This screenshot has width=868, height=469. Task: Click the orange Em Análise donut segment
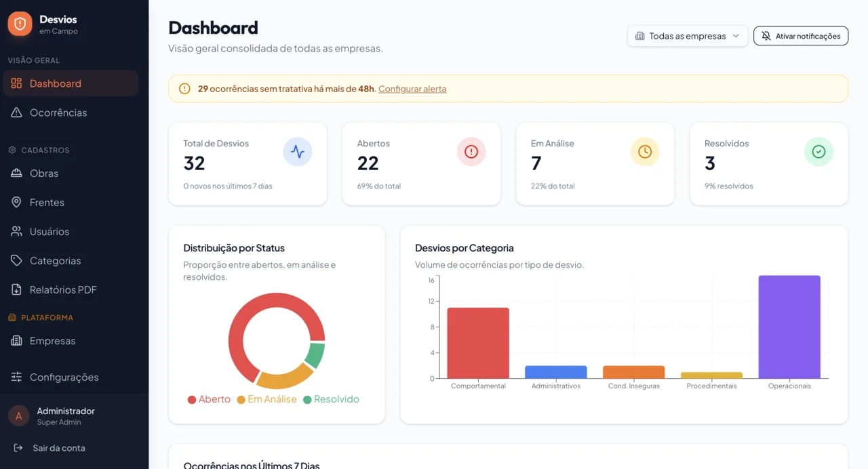coord(284,379)
